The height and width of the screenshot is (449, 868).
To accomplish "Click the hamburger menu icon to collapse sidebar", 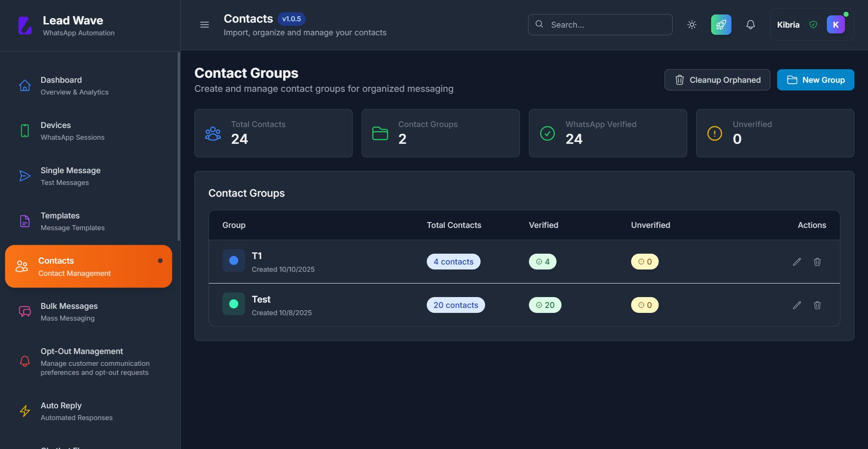I will click(x=204, y=25).
